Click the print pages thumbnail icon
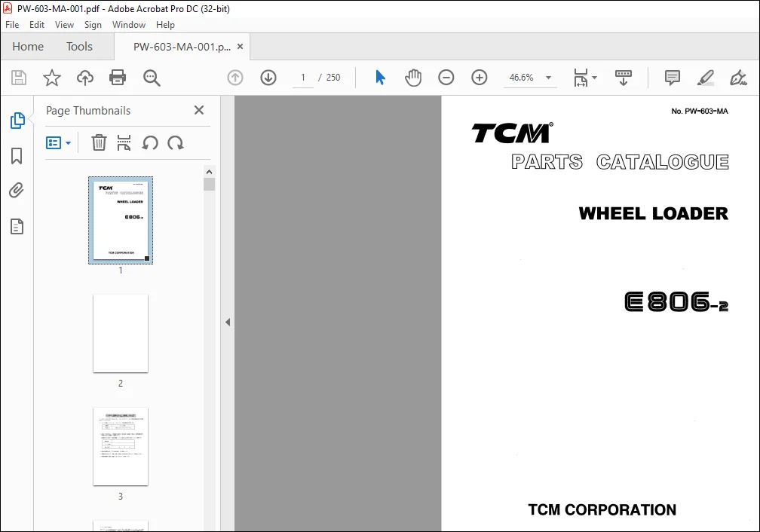Screen dimensions: 760x532 pos(124,143)
